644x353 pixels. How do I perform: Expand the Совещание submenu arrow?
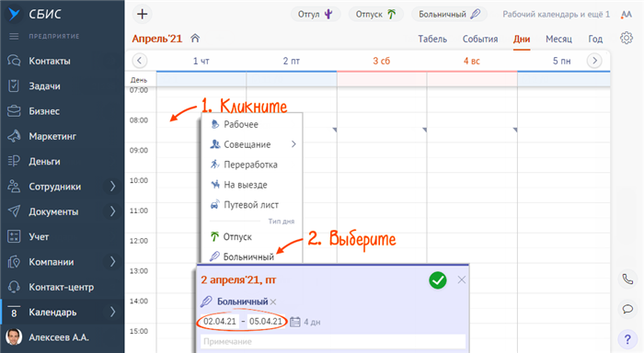pos(293,144)
